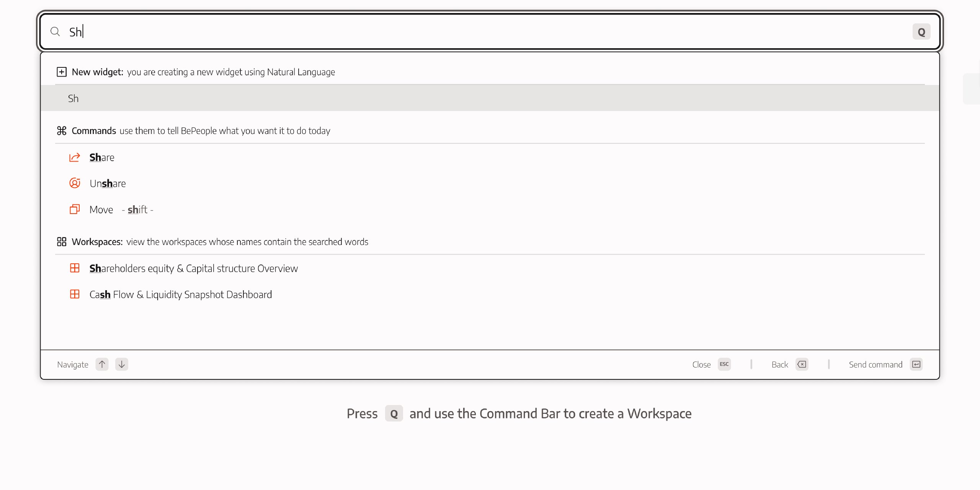Open Cash Flow & Liquidity Snapshot Dashboard
Viewport: 980px width, 490px height.
181,294
